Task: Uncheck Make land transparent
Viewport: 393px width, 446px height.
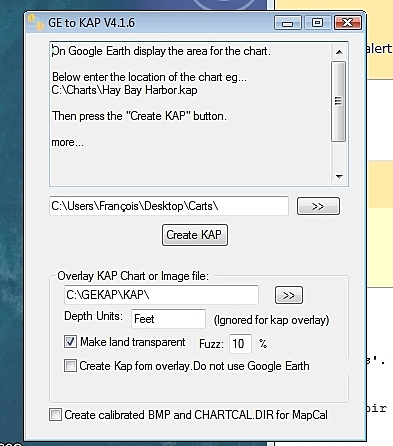Action: (70, 342)
